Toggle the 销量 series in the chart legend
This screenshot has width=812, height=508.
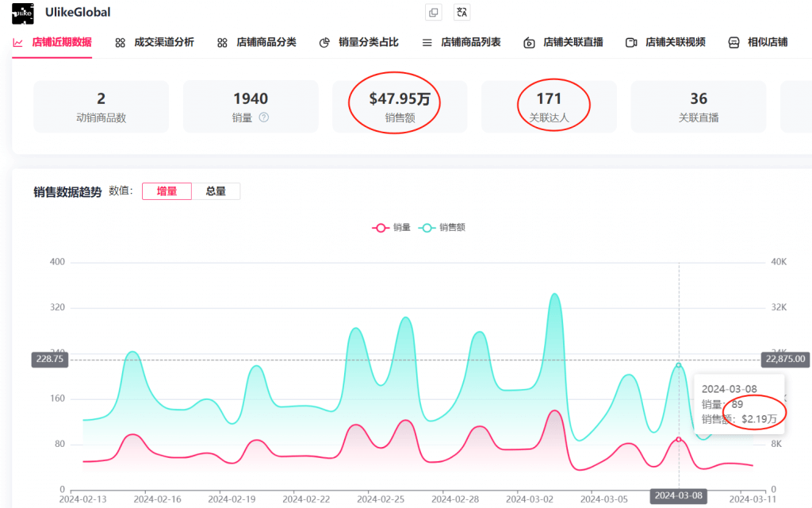[x=392, y=227]
